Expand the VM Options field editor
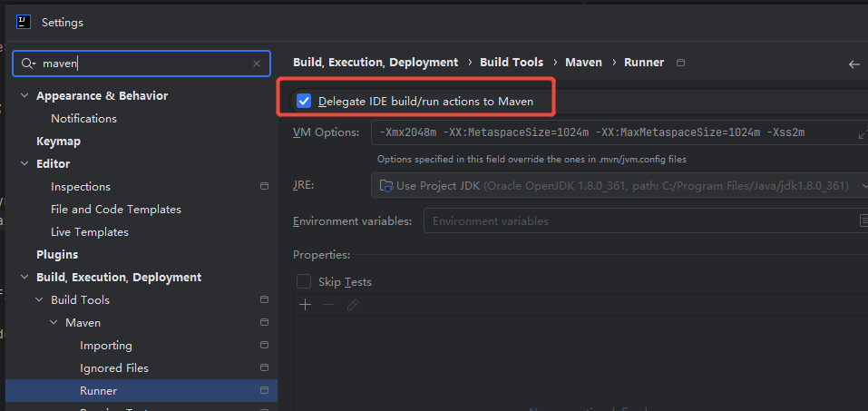Viewport: 868px width, 411px height. (863, 133)
